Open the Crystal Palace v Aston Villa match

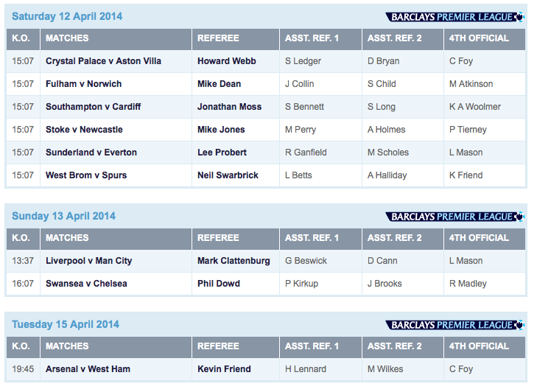pos(103,61)
